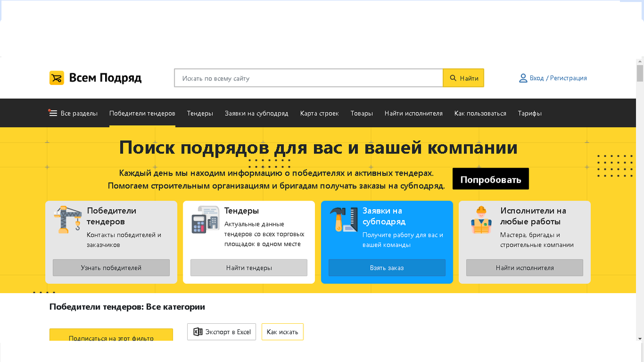Viewport: 644px width, 362px height.
Task: Click the Заявки на субподряд card title
Action: click(384, 216)
